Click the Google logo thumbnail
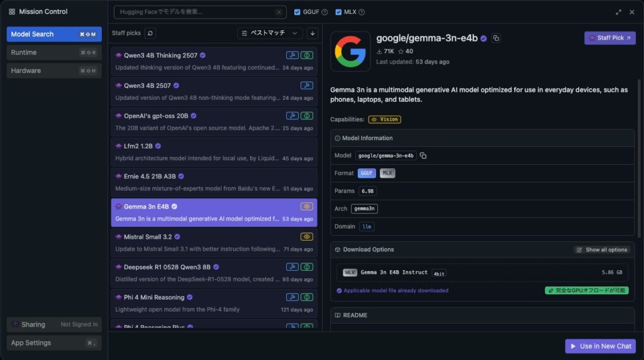Screen dimensions: 644x360 pos(350,52)
